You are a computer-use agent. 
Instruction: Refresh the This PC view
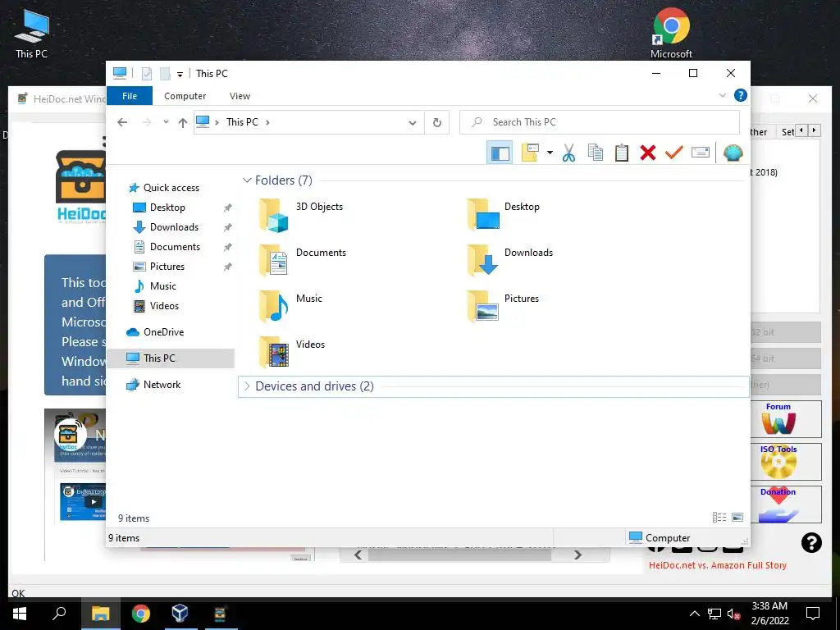pos(437,123)
